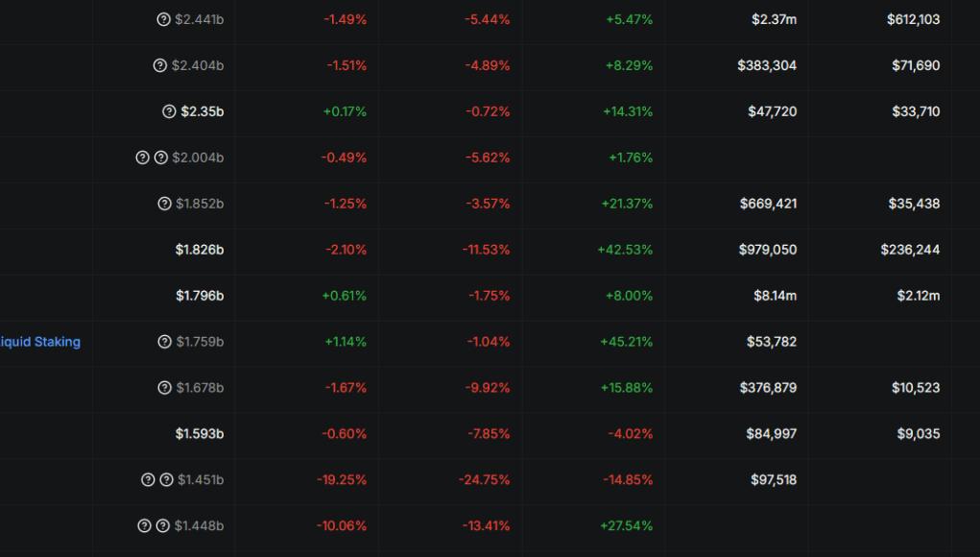
Task: Open the Liquid Staking category link
Action: [40, 342]
